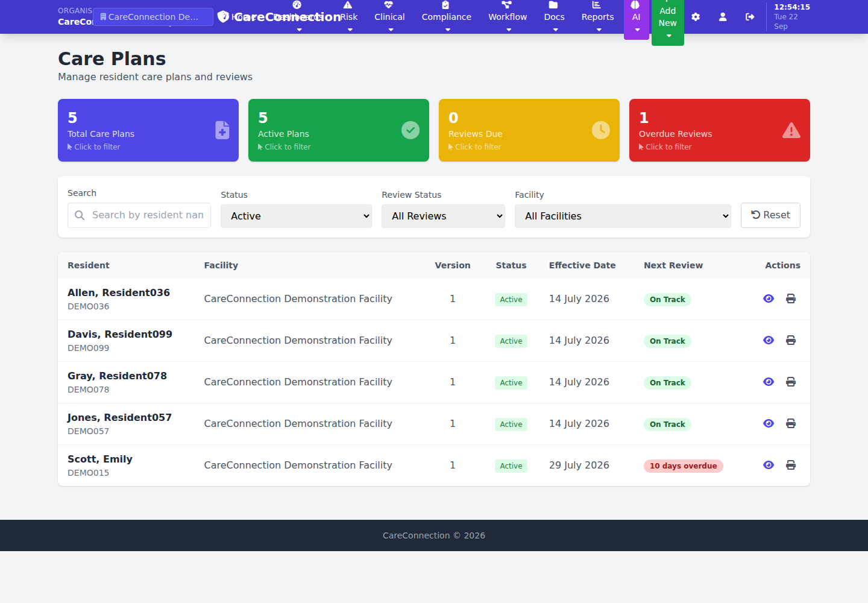Open the Facility filter dropdown
Screen dimensions: 868x603
623,216
